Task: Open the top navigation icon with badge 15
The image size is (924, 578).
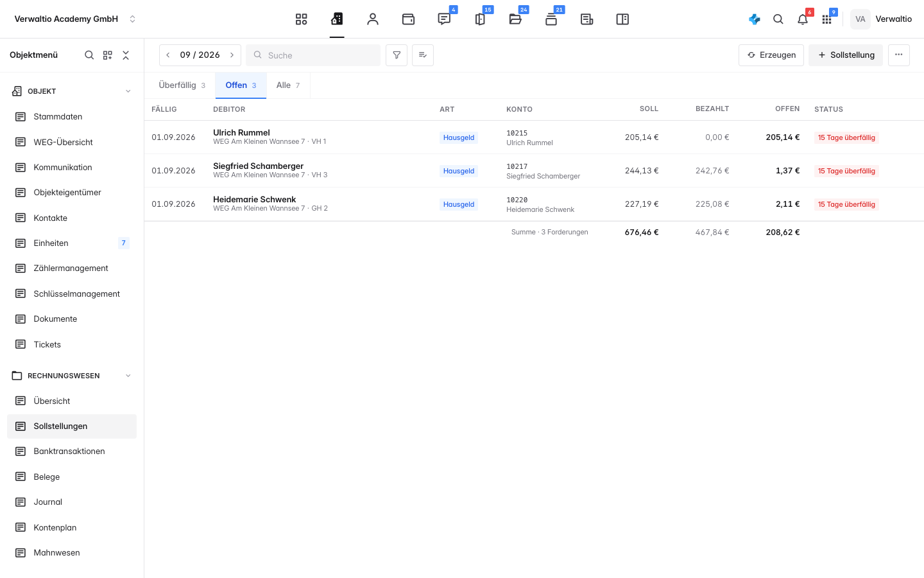Action: point(480,19)
